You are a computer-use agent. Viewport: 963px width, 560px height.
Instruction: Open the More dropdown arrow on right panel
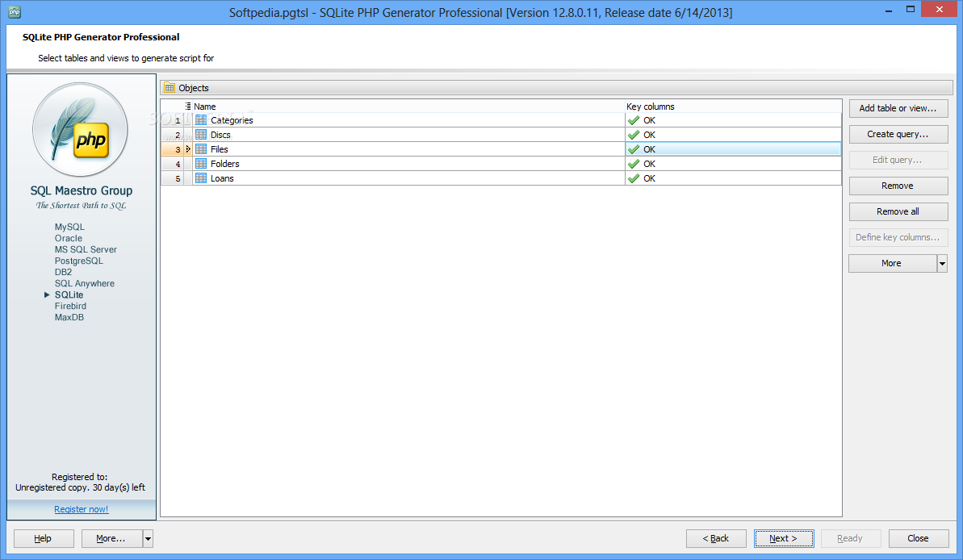(942, 263)
